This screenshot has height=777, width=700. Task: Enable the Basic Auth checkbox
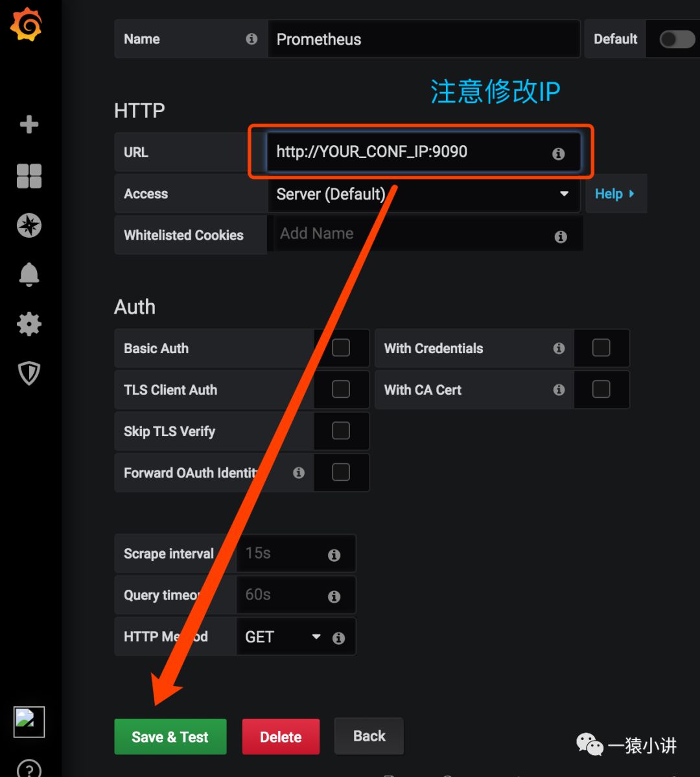[340, 348]
